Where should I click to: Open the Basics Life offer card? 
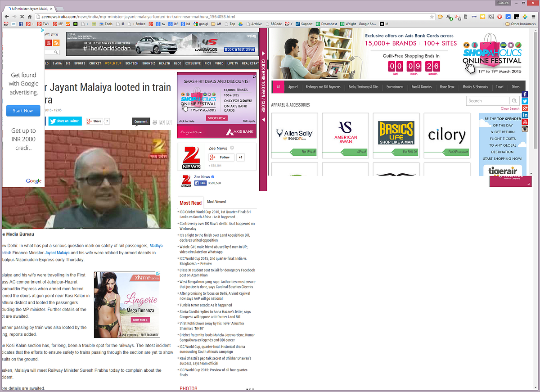point(396,135)
